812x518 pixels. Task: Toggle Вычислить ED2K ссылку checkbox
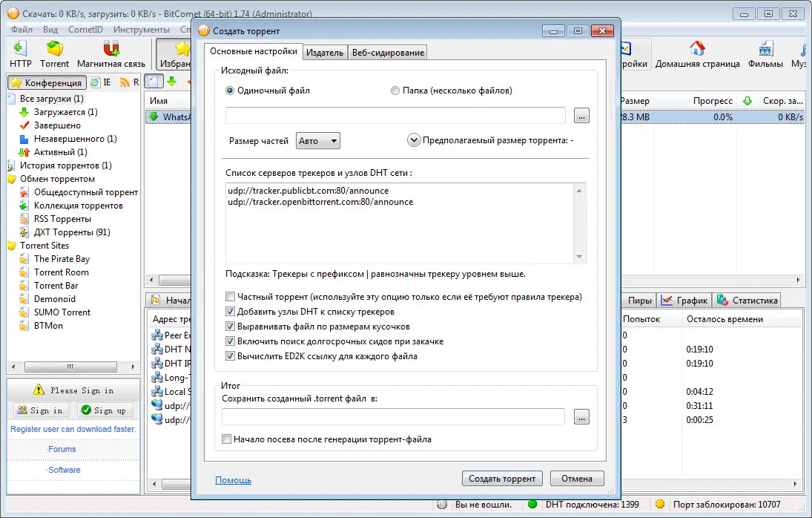coord(231,356)
